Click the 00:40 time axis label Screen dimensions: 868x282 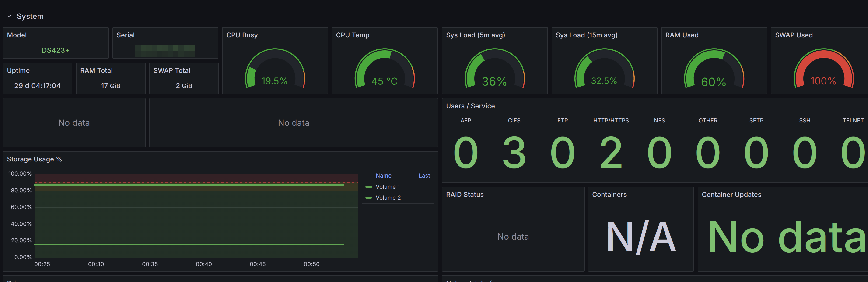(204, 264)
